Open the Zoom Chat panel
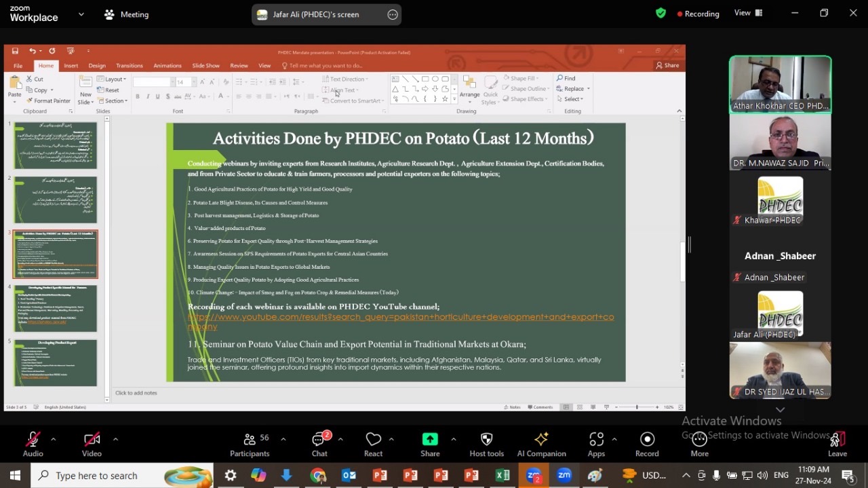This screenshot has height=488, width=868. [x=319, y=445]
